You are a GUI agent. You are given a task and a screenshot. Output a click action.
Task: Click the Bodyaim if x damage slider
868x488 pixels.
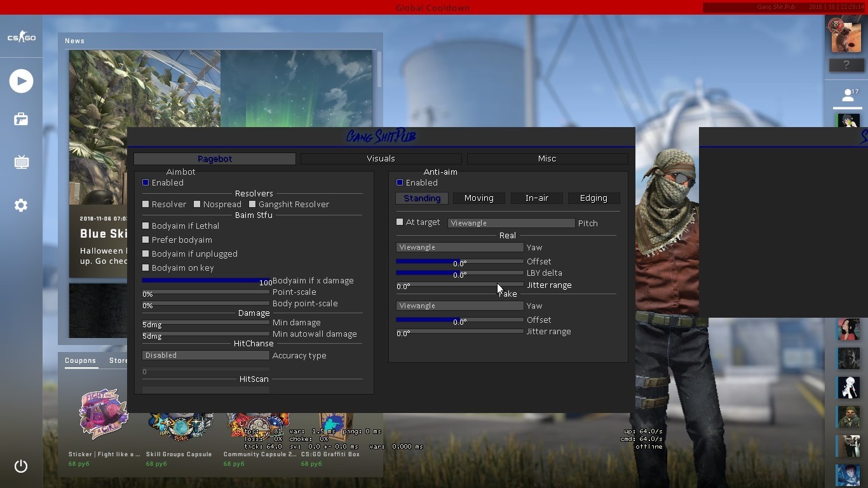(205, 280)
